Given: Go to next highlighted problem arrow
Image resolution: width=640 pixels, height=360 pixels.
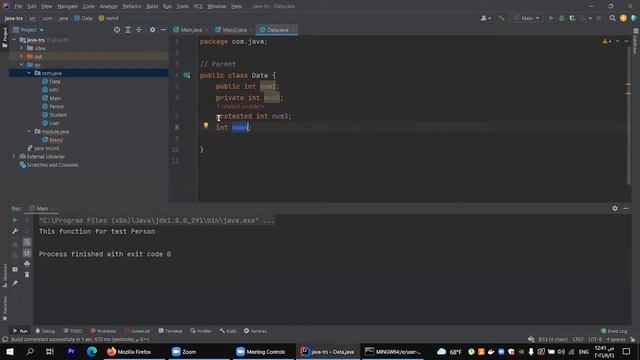Looking at the screenshot, I should (x=626, y=41).
